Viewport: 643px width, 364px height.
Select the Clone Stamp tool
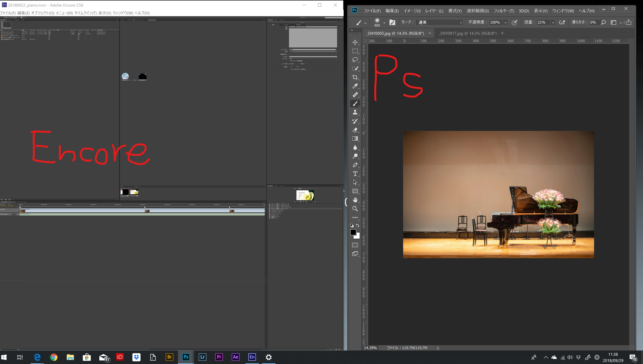point(355,112)
